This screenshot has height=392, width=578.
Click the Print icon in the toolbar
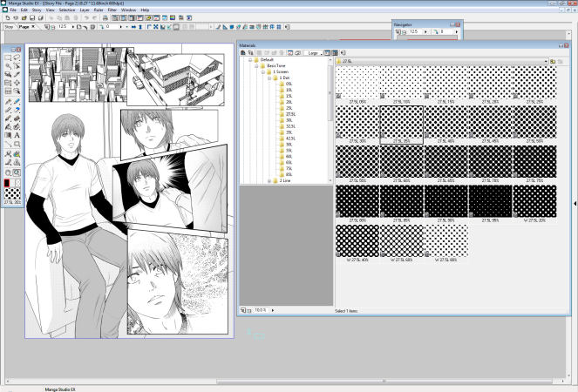tap(105, 17)
